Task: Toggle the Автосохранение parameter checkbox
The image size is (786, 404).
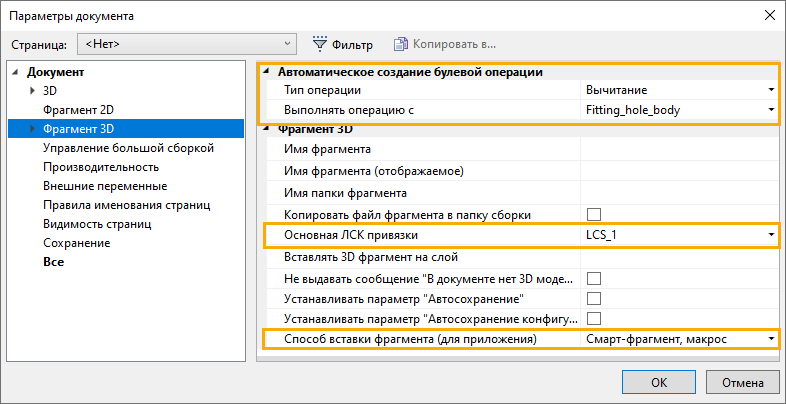Action: pyautogui.click(x=594, y=299)
